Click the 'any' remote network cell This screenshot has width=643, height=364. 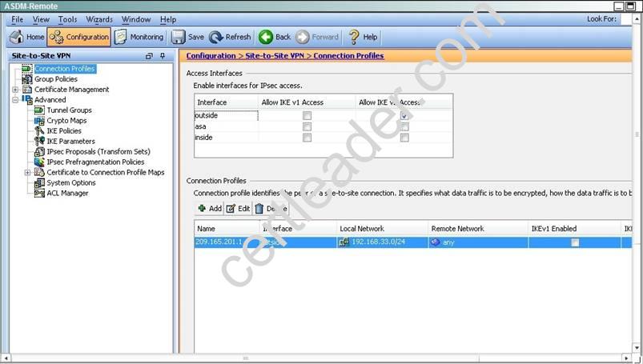[x=478, y=242]
